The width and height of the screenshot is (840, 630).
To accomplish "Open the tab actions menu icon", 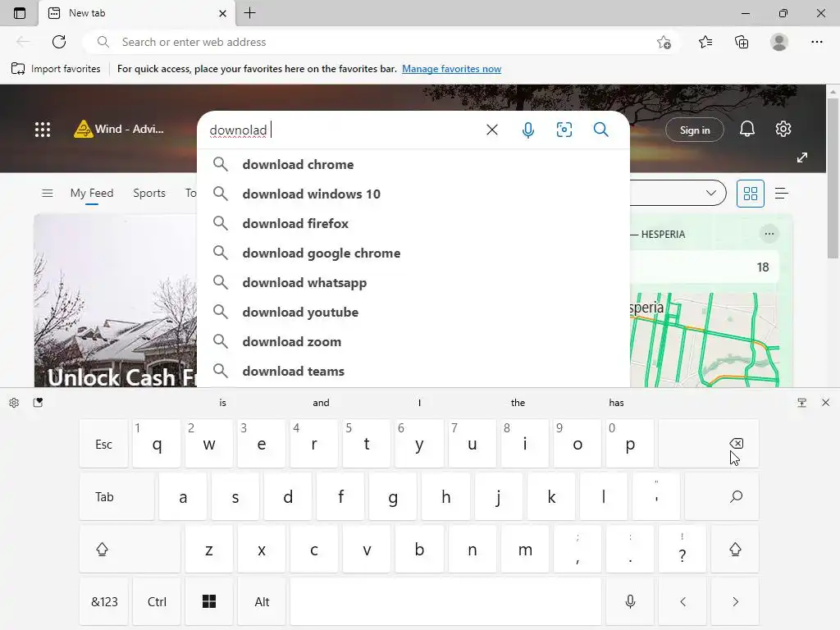I will (x=20, y=13).
